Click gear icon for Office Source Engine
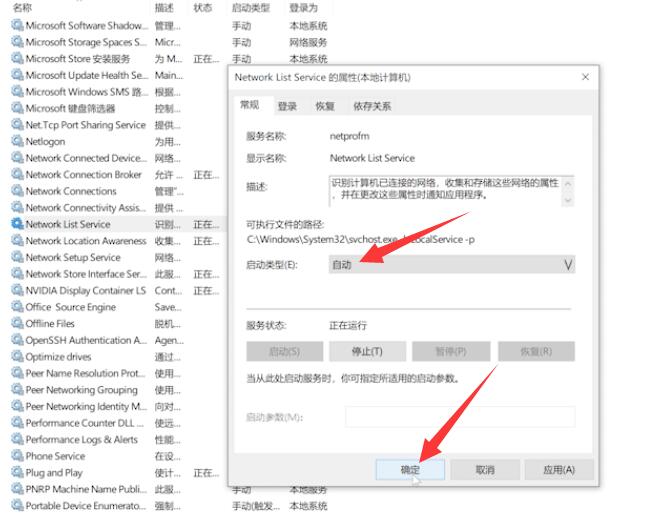The image size is (653, 513). pos(17,307)
